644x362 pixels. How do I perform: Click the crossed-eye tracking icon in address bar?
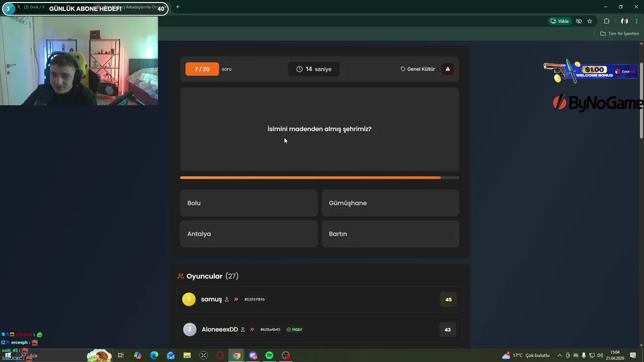pos(579,21)
